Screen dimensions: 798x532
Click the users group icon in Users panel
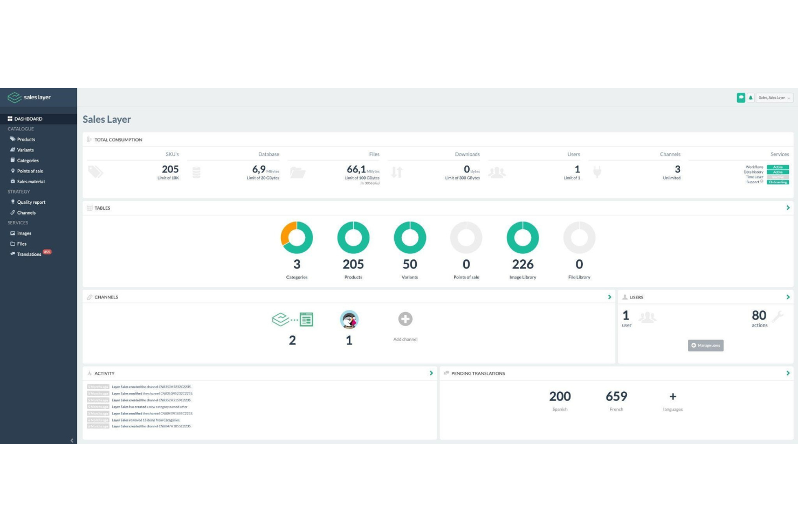(647, 317)
